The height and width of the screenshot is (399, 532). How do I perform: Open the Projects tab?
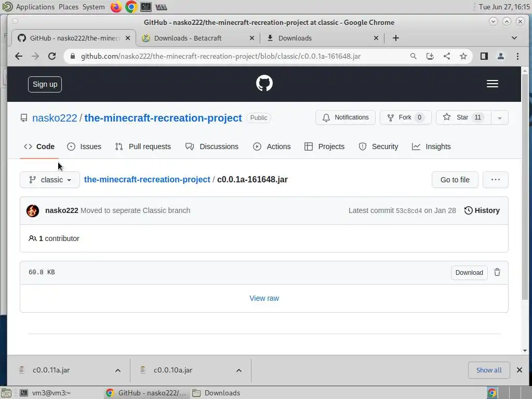click(324, 147)
